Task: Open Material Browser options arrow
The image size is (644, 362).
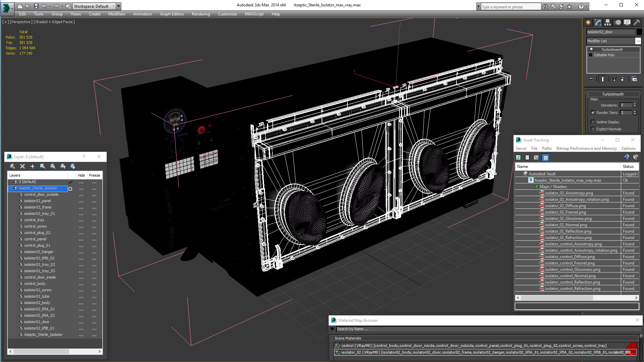Action: click(332, 329)
